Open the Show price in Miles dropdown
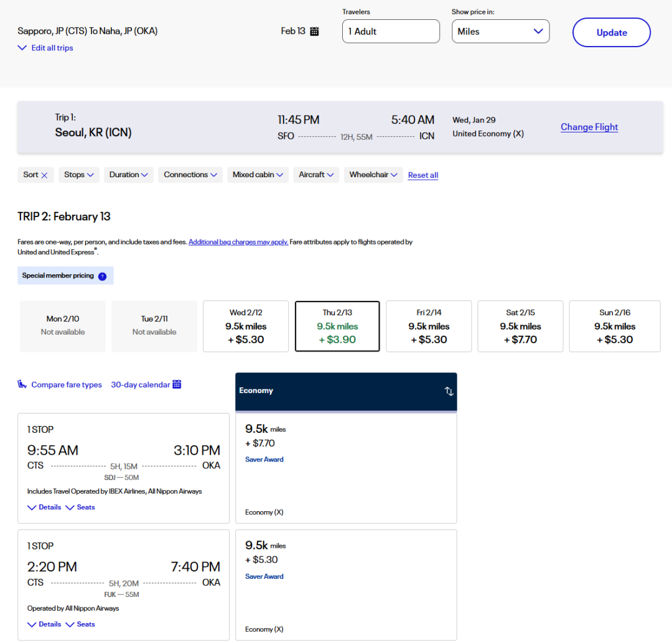 point(500,32)
